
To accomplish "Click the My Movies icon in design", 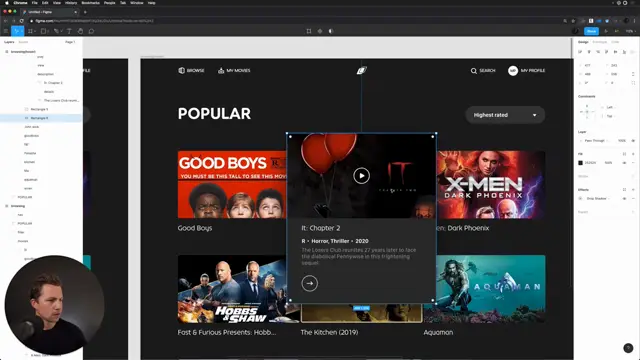I will click(221, 70).
